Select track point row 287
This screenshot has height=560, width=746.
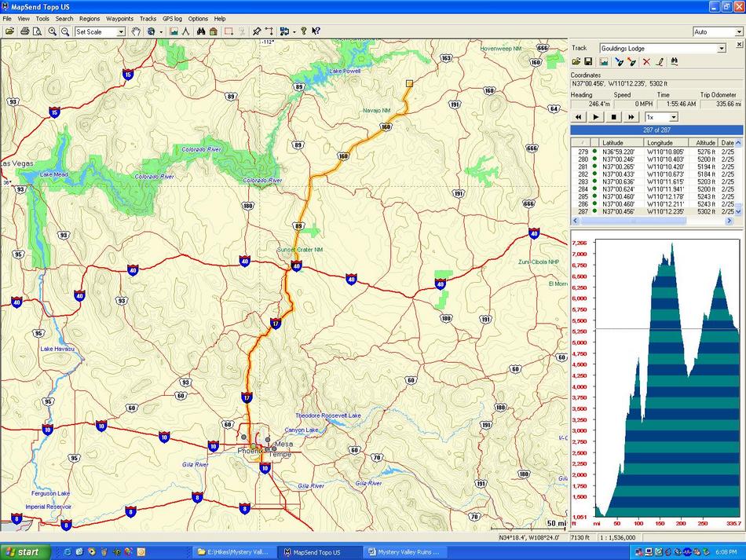653,211
